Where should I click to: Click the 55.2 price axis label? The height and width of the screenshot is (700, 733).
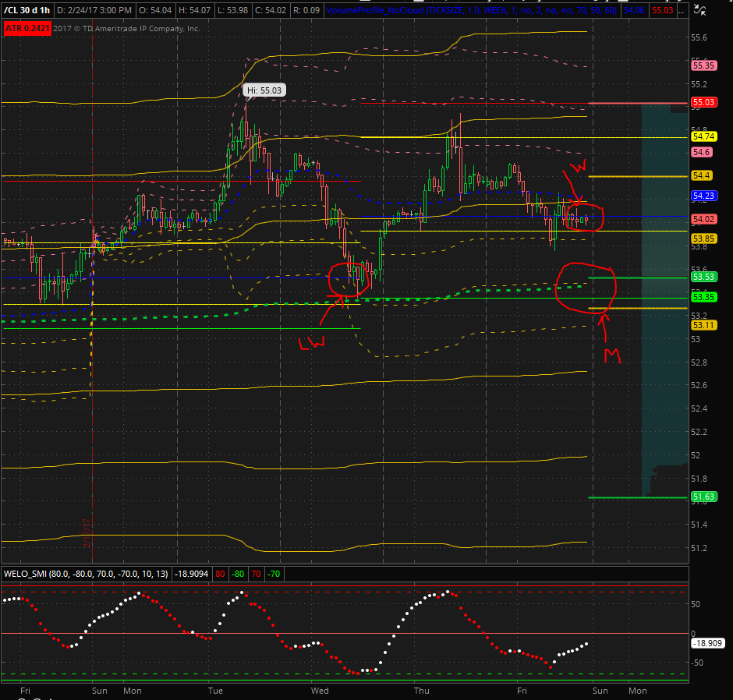point(699,85)
